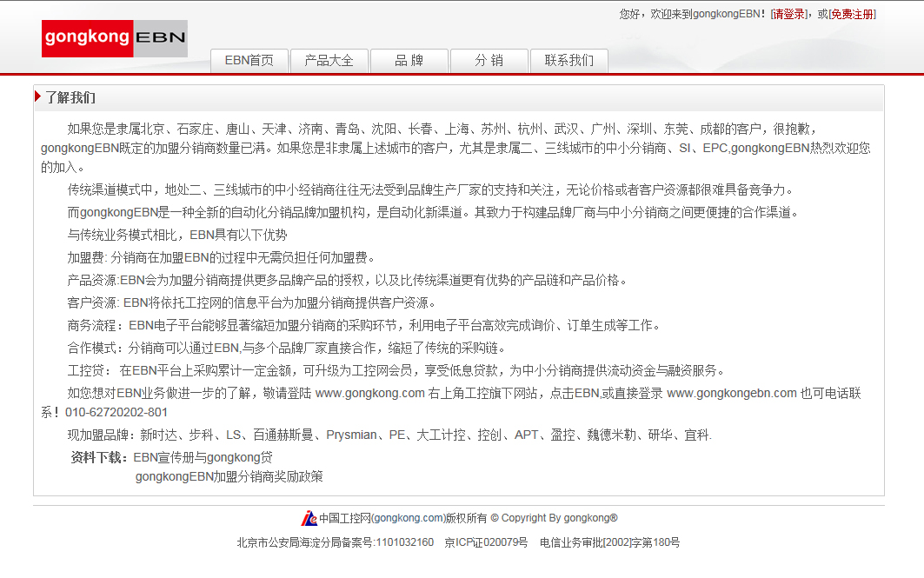Click the www.gongkong.com address text
Viewport: 924px width, 578px height.
370,393
